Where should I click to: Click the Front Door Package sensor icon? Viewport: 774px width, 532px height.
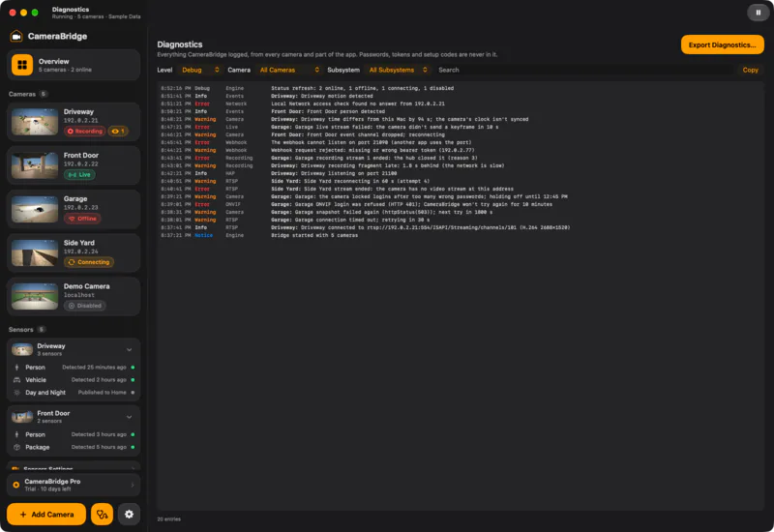point(16,447)
